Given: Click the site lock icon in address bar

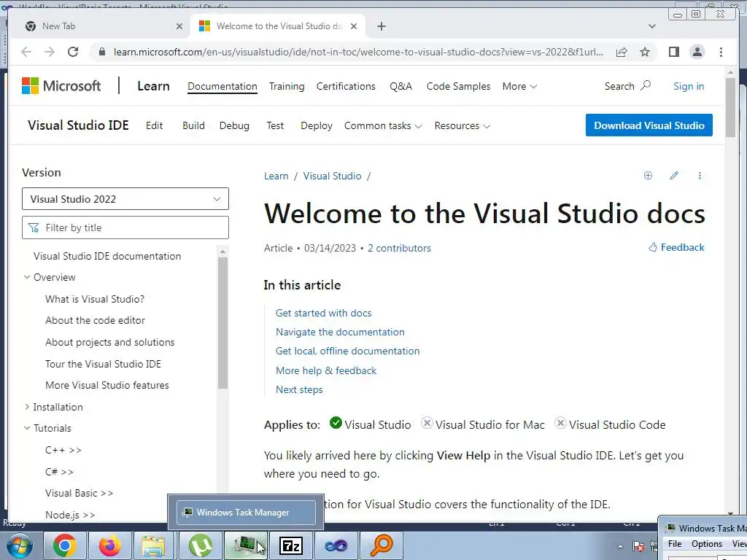Looking at the screenshot, I should click(102, 52).
